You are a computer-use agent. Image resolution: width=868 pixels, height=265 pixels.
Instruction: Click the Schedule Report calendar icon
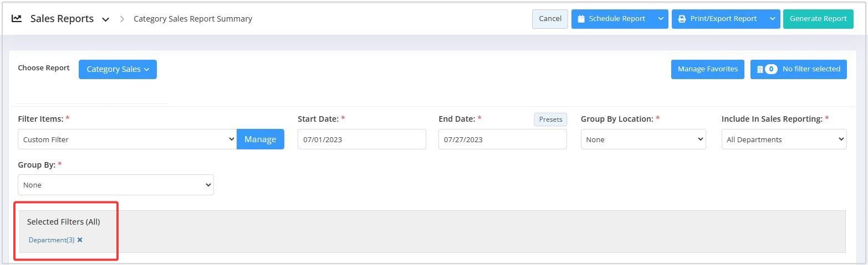[x=581, y=19]
